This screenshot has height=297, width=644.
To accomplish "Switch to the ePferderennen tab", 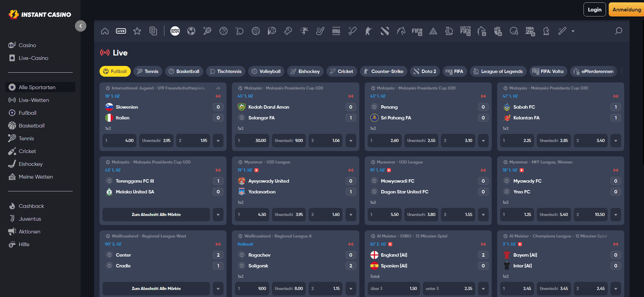I will [x=594, y=71].
